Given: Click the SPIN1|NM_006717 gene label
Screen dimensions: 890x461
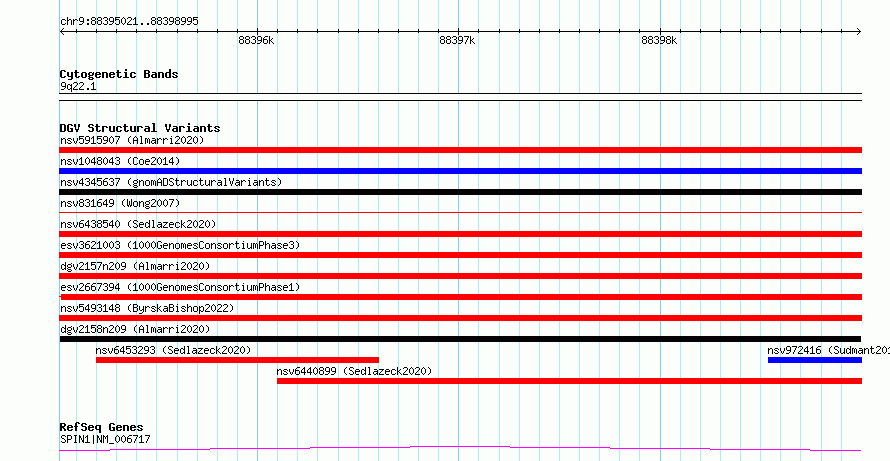Looking at the screenshot, I should tap(105, 439).
